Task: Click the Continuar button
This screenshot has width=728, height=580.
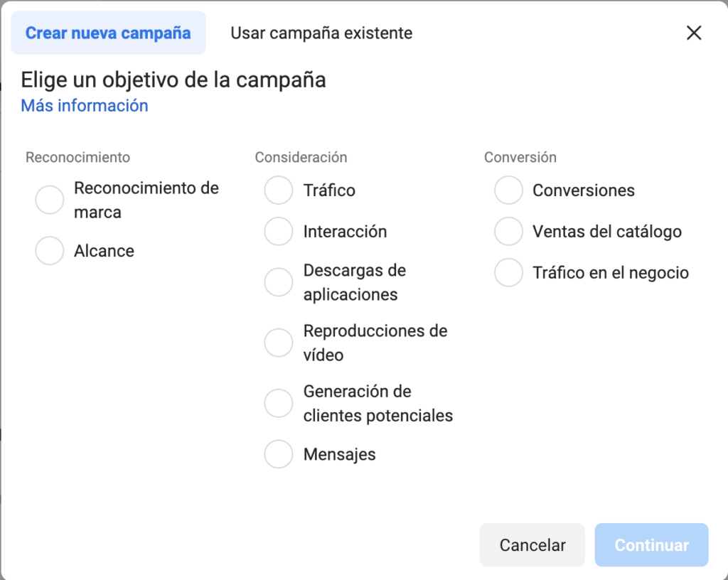Action: [651, 545]
